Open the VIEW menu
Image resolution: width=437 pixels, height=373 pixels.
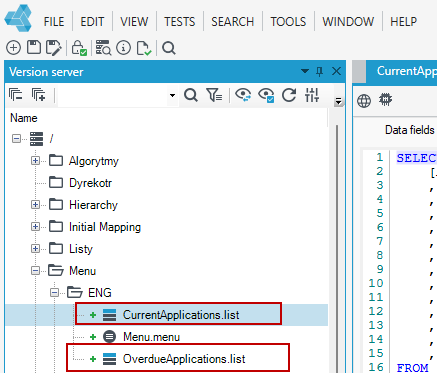(134, 22)
